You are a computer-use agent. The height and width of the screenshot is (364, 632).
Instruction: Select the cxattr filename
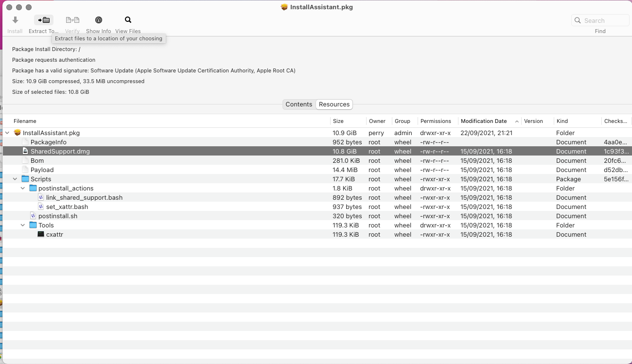54,234
